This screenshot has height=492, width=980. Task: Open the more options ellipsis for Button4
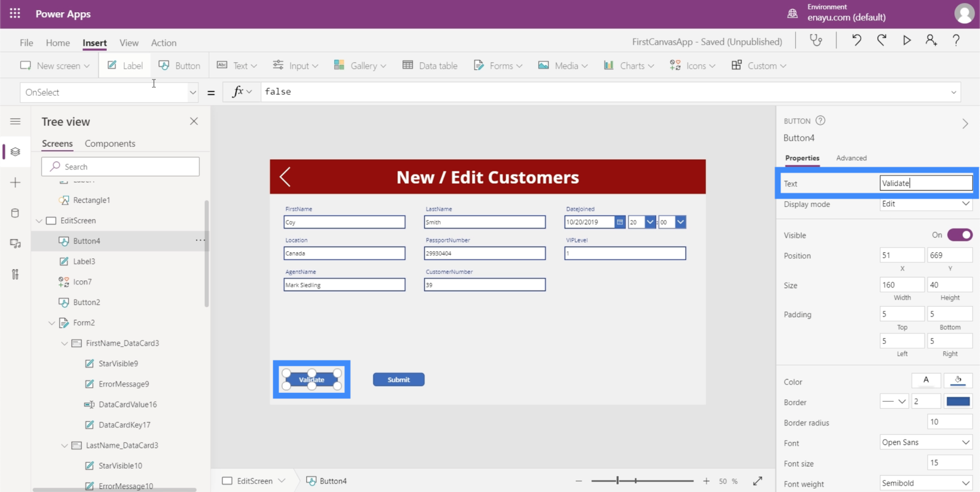pos(200,240)
